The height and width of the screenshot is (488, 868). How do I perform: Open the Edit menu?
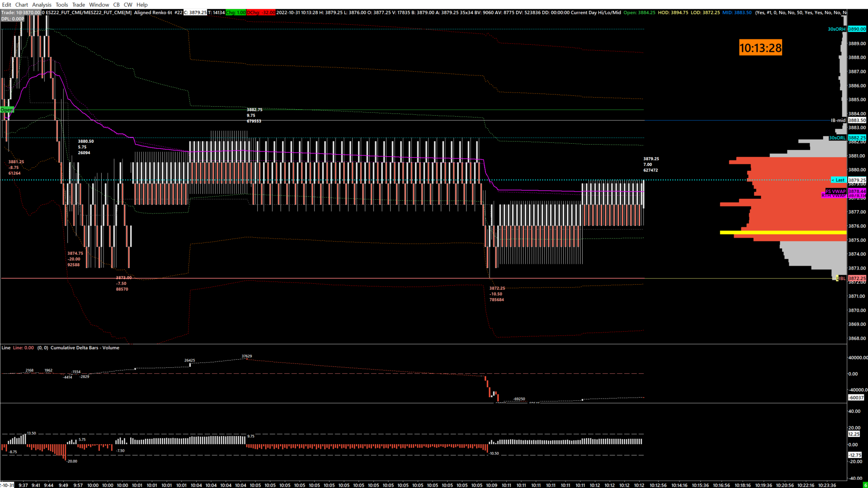point(7,5)
